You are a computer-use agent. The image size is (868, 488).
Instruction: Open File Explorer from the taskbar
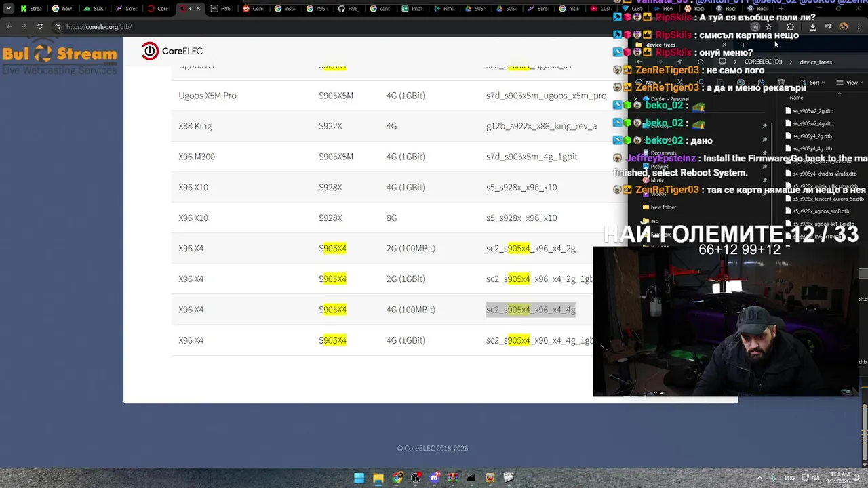pyautogui.click(x=378, y=478)
